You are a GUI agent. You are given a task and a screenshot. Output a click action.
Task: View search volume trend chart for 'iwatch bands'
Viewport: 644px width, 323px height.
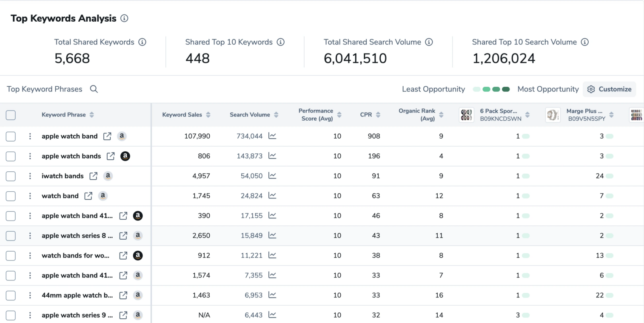[272, 176]
